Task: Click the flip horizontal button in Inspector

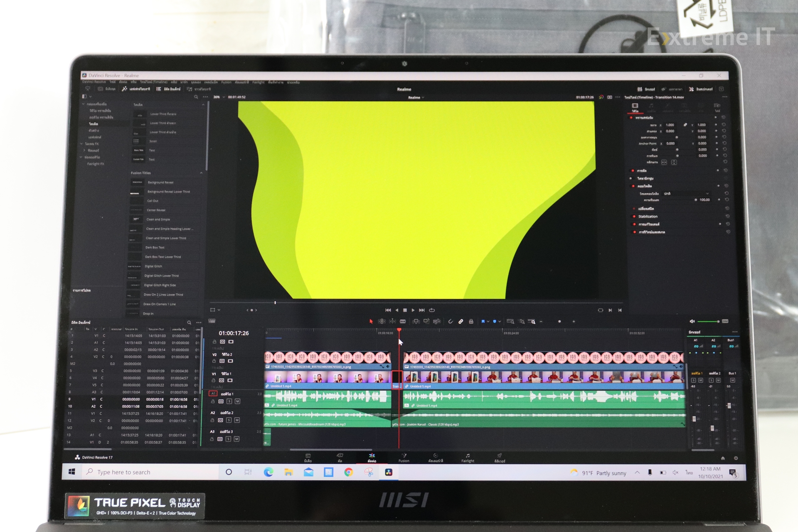Action: click(x=664, y=162)
